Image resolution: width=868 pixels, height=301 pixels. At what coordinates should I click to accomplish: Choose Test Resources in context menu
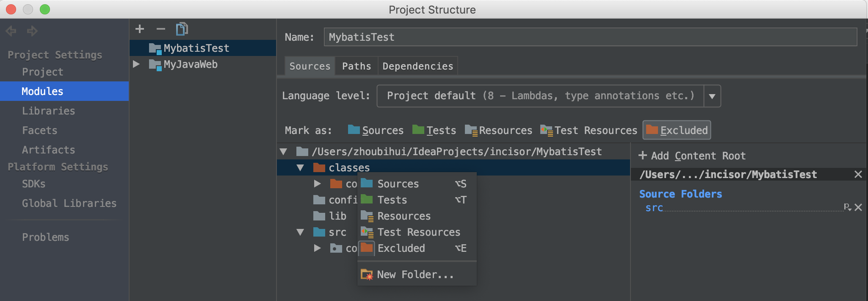[417, 232]
